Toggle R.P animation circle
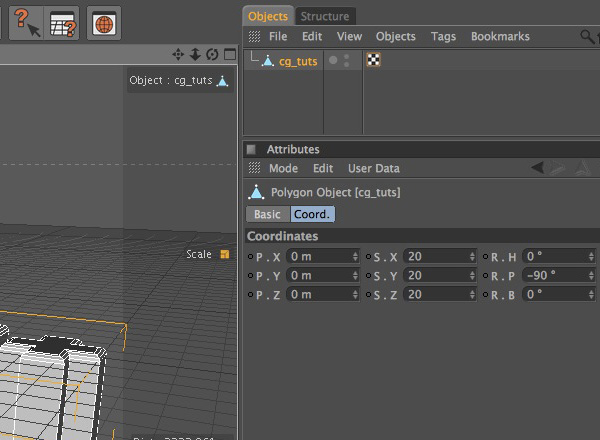The height and width of the screenshot is (440, 600). click(486, 275)
